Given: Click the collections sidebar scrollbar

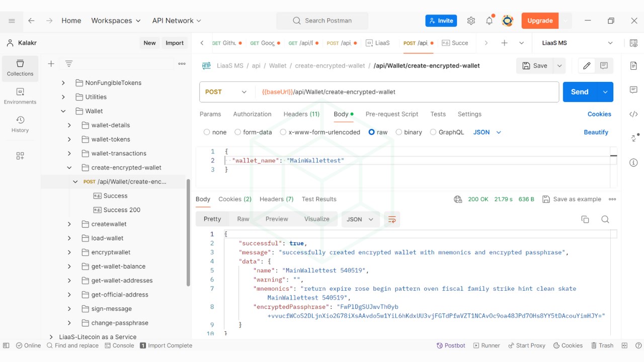Looking at the screenshot, I should tap(189, 232).
